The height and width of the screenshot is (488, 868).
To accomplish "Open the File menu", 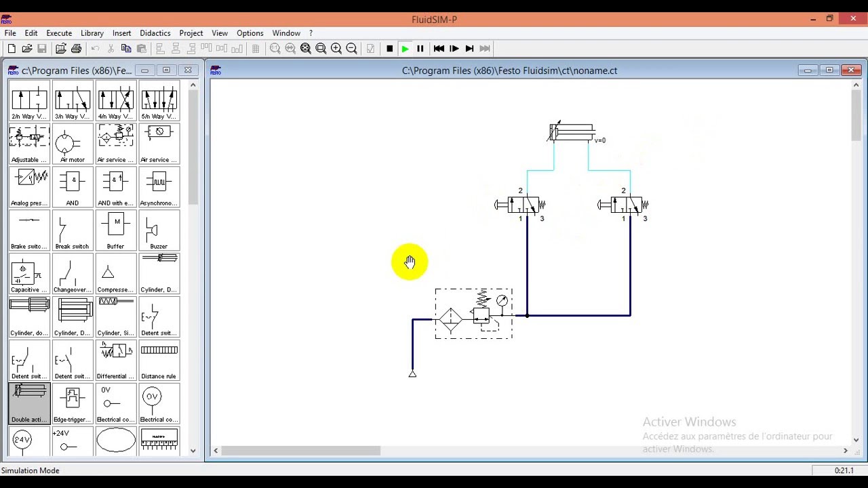I will pyautogui.click(x=10, y=33).
